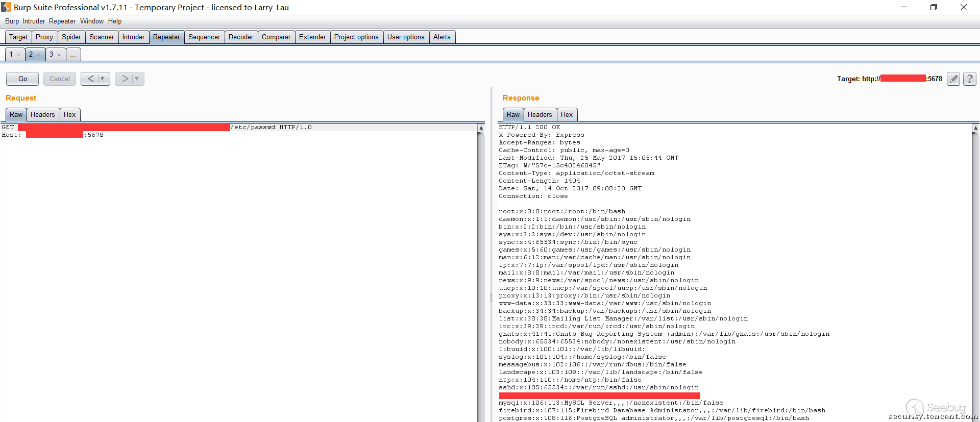Click scroll-up arrow of Request panel scrollbar
This screenshot has width=980, height=422.
(x=481, y=128)
